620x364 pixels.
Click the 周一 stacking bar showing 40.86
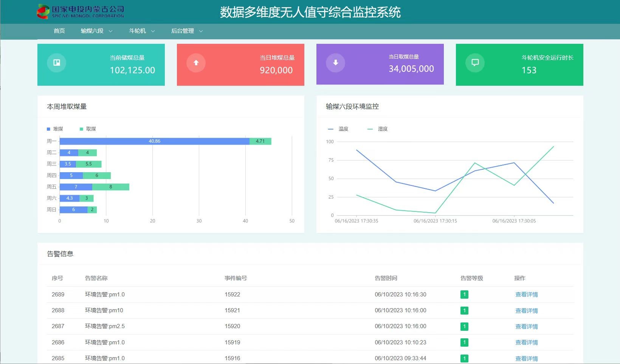[x=154, y=141]
